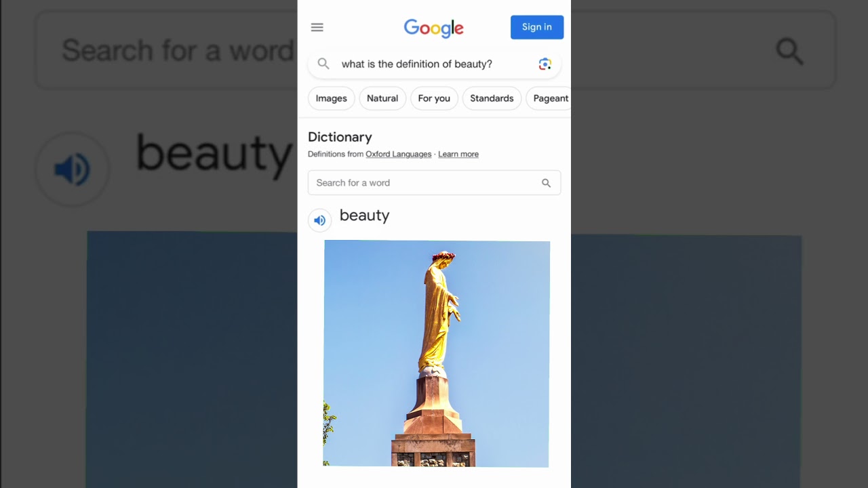Click the Sign in button
The image size is (868, 488).
tap(537, 27)
